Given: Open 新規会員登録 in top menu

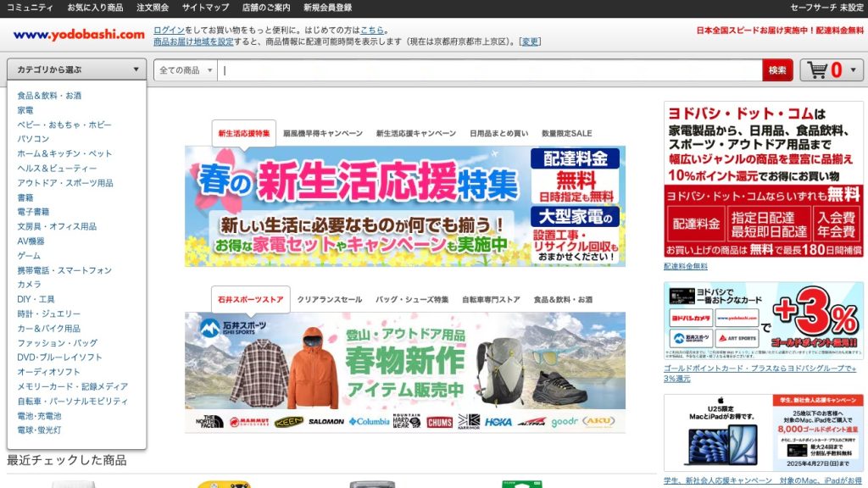Looking at the screenshot, I should click(x=327, y=8).
